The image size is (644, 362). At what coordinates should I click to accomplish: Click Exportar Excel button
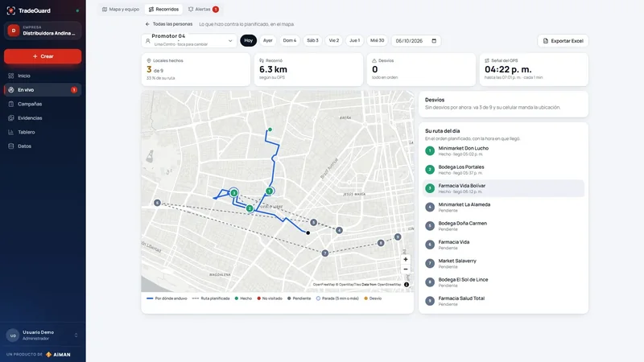point(563,41)
